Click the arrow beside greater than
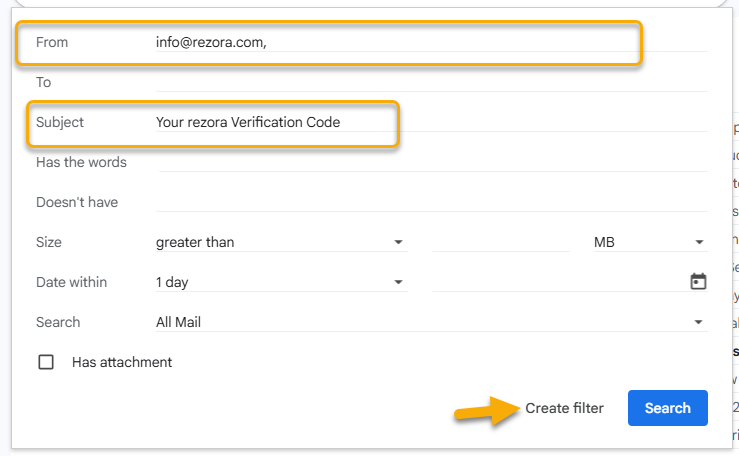739x456 pixels. click(x=398, y=242)
